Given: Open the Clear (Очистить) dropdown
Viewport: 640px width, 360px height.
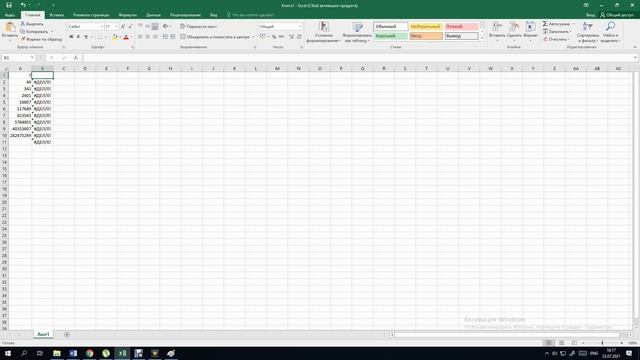Looking at the screenshot, I should click(556, 39).
